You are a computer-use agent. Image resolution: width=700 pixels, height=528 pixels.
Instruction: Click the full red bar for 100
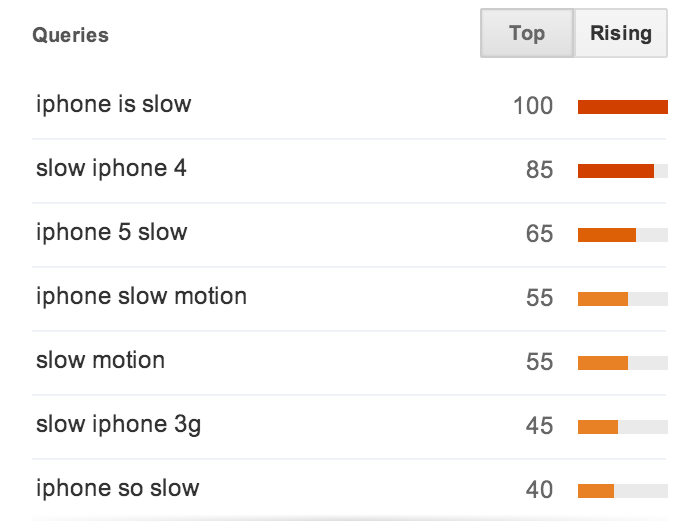[623, 107]
